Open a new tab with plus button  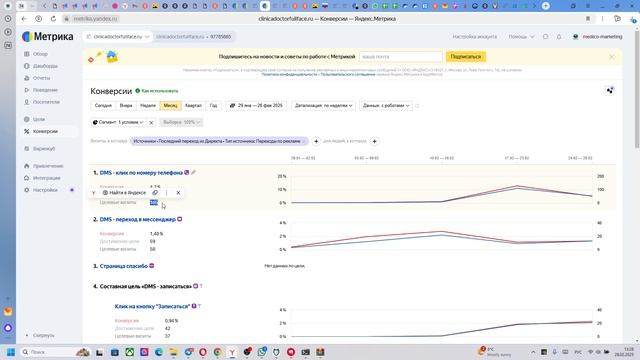(546, 6)
